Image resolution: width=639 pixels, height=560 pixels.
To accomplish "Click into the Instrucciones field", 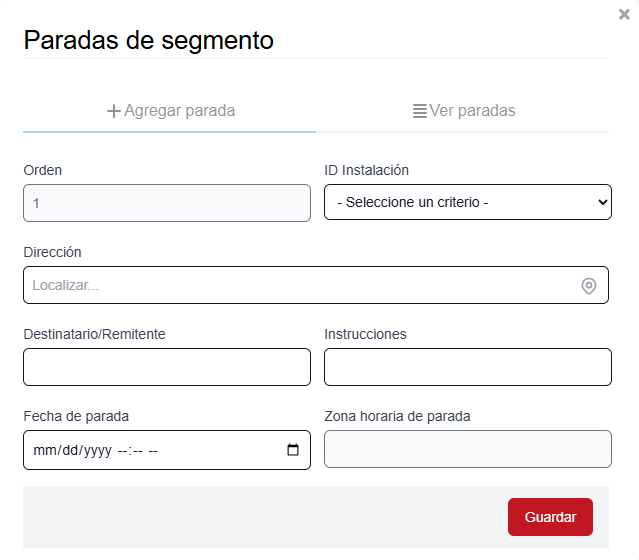I will pyautogui.click(x=467, y=367).
